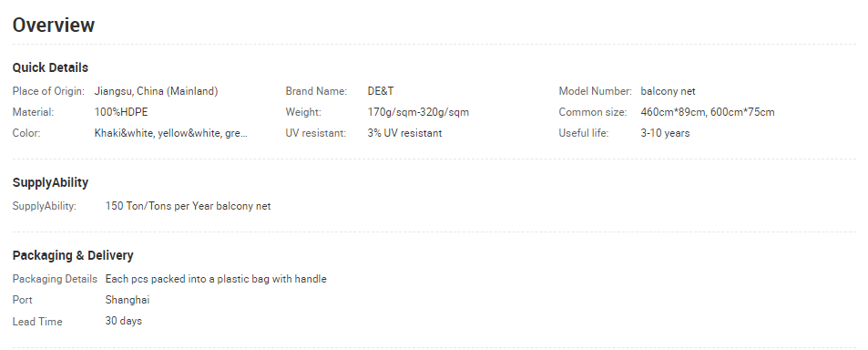The image size is (868, 350).
Task: Click the SupplyAbility section heading
Action: pos(50,183)
